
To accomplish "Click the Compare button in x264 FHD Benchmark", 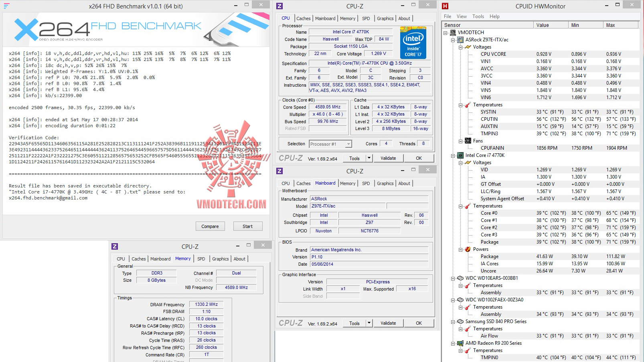I will pos(210,226).
